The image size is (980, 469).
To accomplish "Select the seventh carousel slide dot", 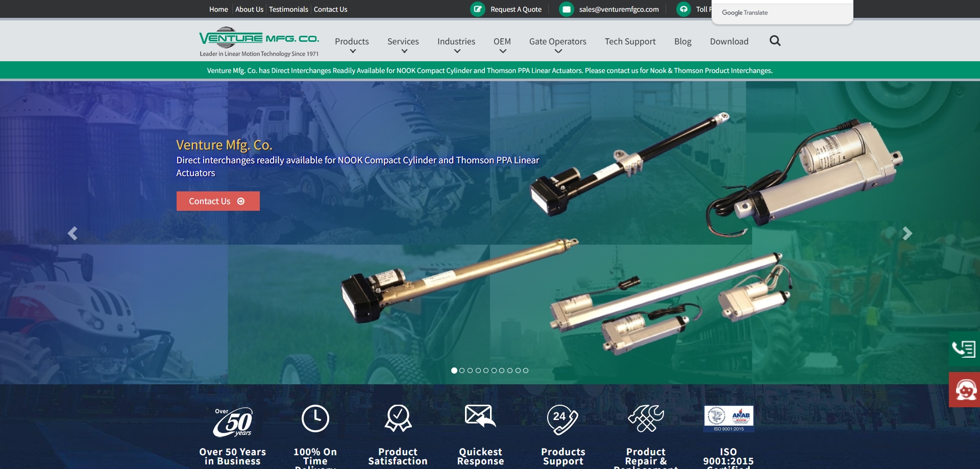I will [502, 371].
